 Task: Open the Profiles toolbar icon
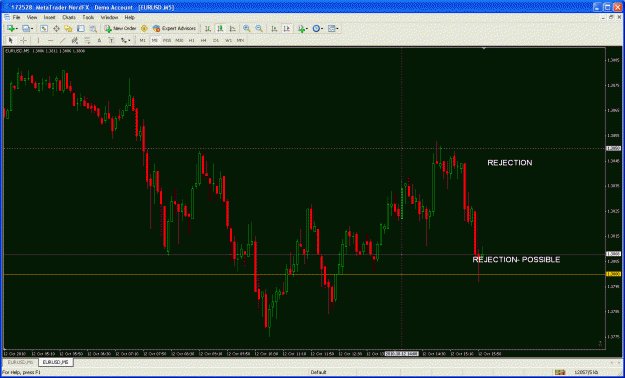[26, 29]
